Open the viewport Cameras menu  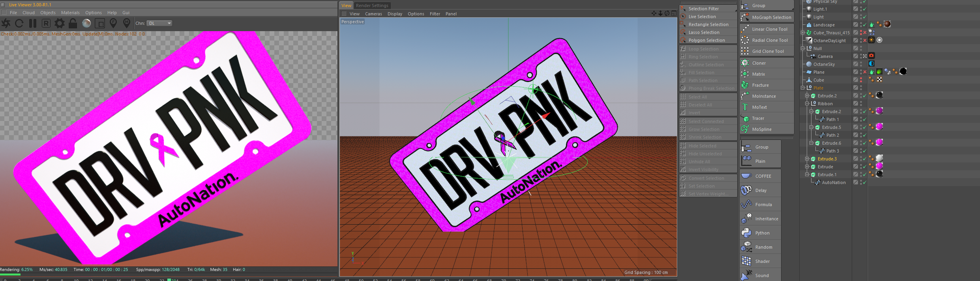pos(373,14)
